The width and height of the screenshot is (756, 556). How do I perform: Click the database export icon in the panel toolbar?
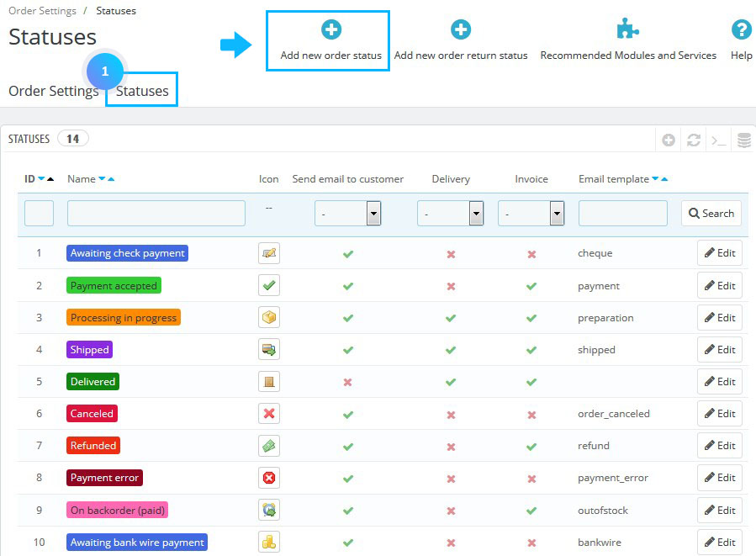[x=743, y=139]
